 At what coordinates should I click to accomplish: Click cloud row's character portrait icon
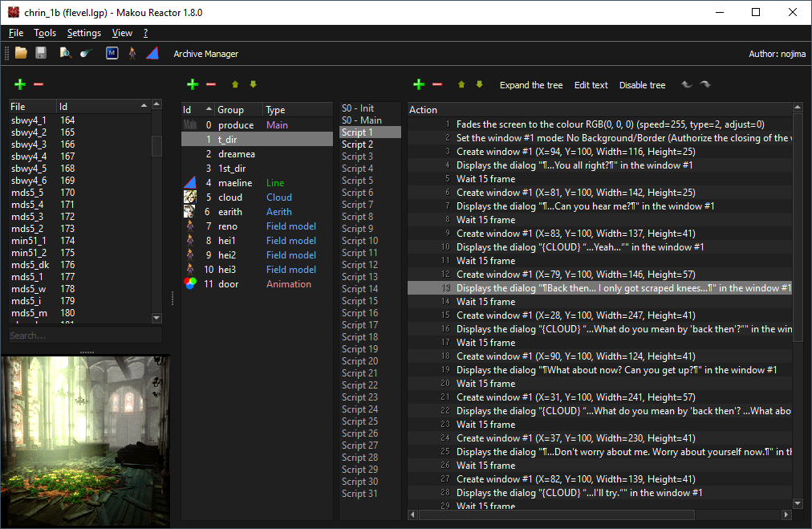(190, 197)
